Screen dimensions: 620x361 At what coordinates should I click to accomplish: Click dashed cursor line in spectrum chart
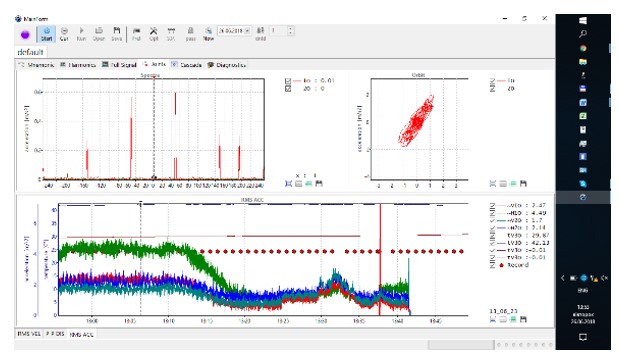pos(154,129)
